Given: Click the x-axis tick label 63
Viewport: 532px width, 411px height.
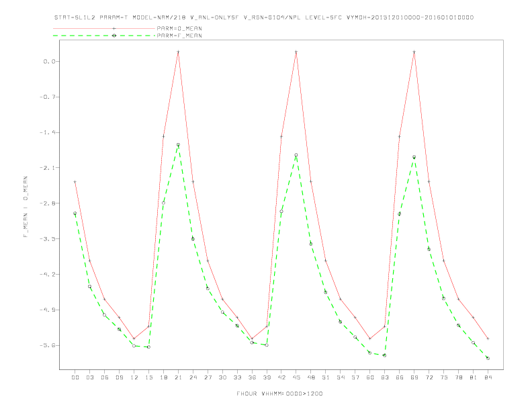Looking at the screenshot, I should point(385,377).
